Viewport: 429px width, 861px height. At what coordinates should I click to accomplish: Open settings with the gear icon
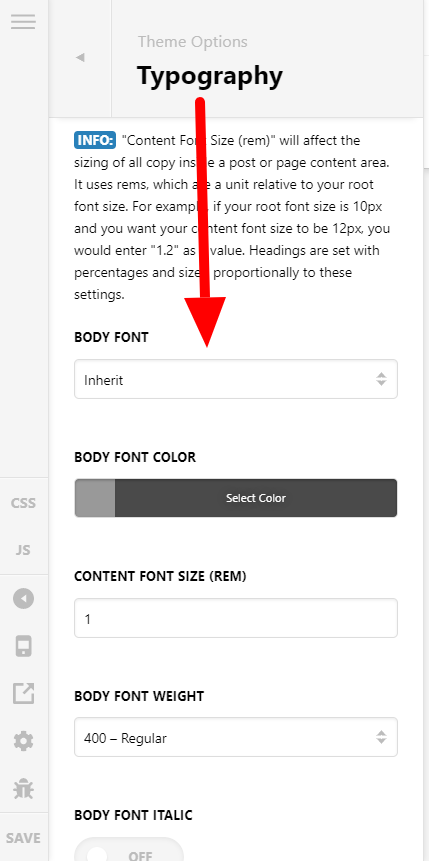pos(24,742)
